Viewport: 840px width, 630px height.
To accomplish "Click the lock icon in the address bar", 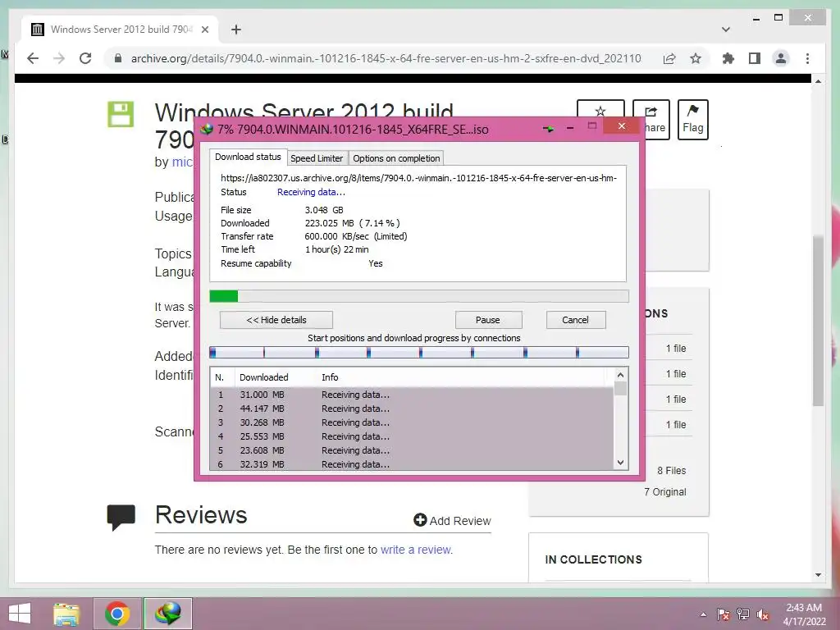I will click(x=118, y=58).
